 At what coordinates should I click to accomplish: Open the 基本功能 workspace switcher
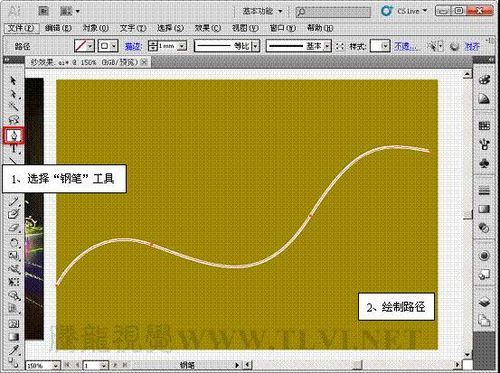[262, 11]
